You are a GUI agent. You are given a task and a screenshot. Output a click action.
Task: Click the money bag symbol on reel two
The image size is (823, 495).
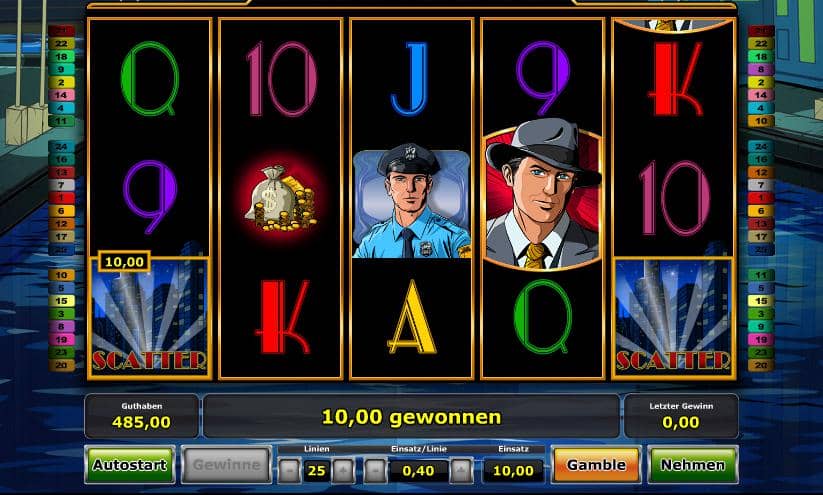click(x=280, y=198)
